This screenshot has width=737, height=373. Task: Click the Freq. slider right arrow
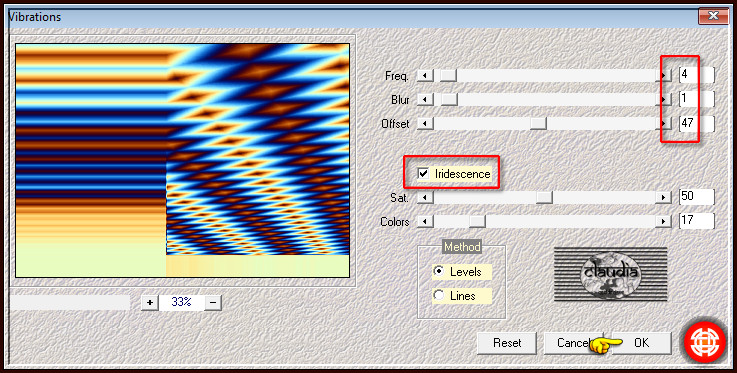[663, 76]
